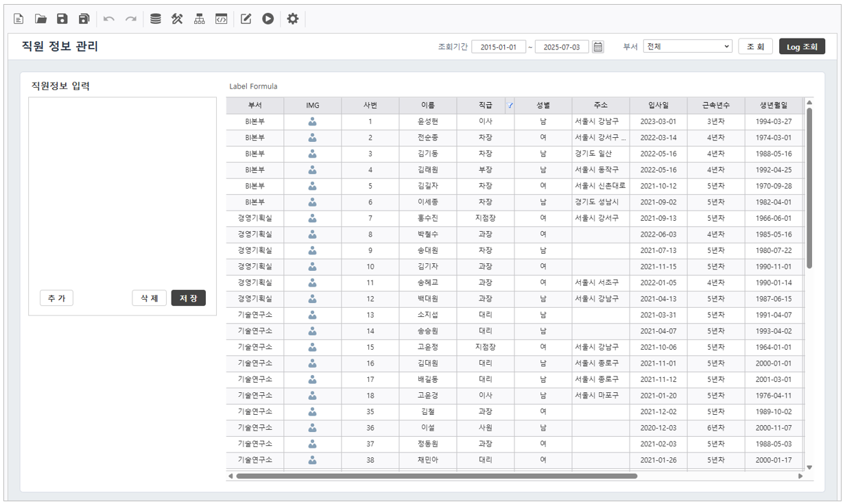
Task: Open file using the folder icon
Action: click(40, 19)
